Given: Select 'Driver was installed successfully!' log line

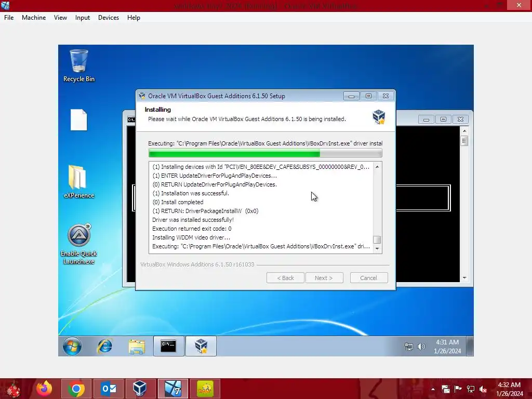Looking at the screenshot, I should click(x=193, y=220).
